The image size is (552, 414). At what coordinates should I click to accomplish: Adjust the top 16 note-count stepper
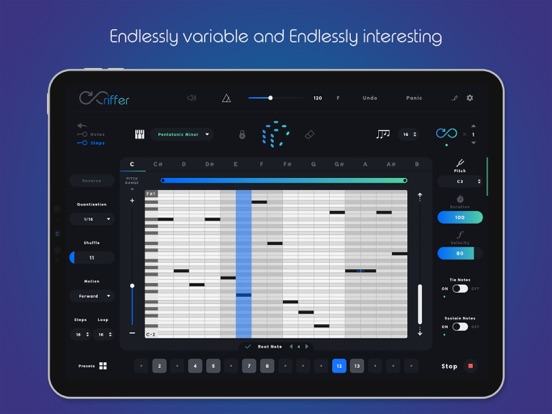click(409, 134)
